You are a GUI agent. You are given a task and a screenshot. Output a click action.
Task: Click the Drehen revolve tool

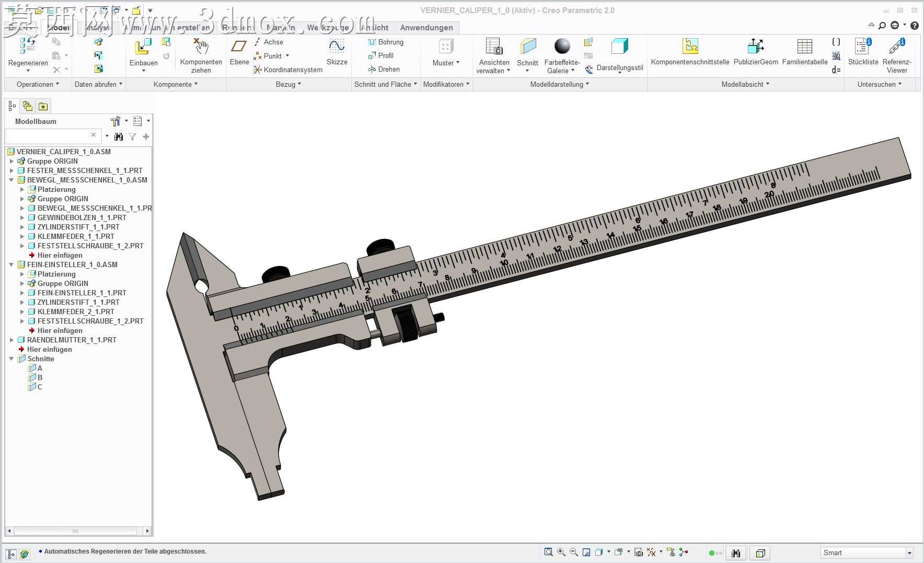[384, 69]
